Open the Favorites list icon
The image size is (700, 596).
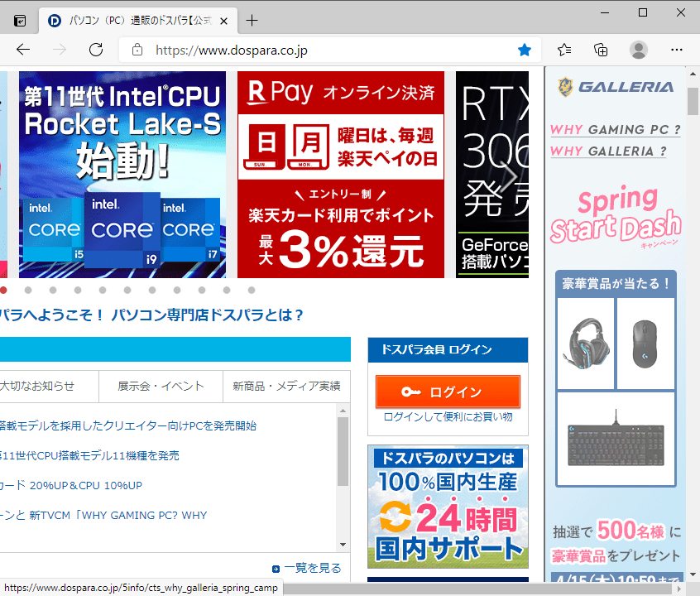point(564,50)
